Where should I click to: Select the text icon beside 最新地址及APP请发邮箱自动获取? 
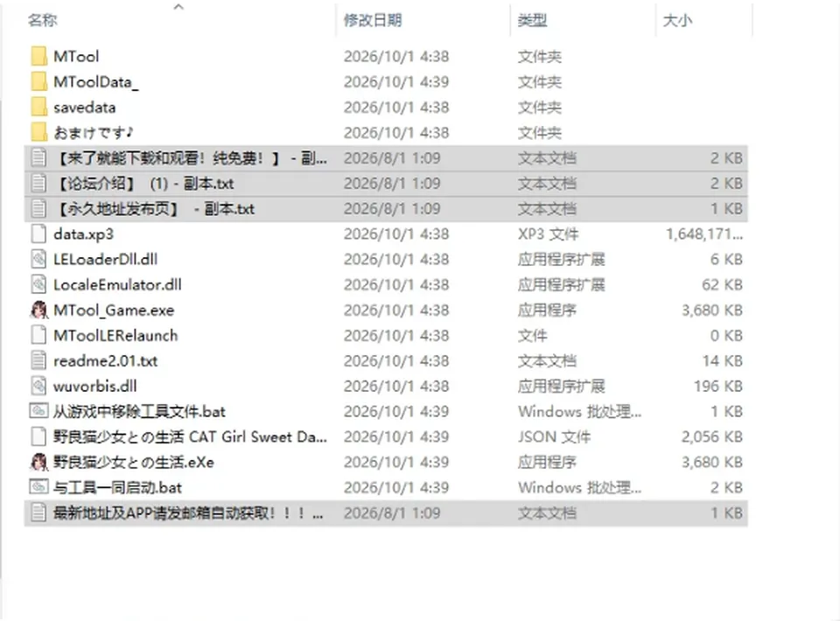38,513
